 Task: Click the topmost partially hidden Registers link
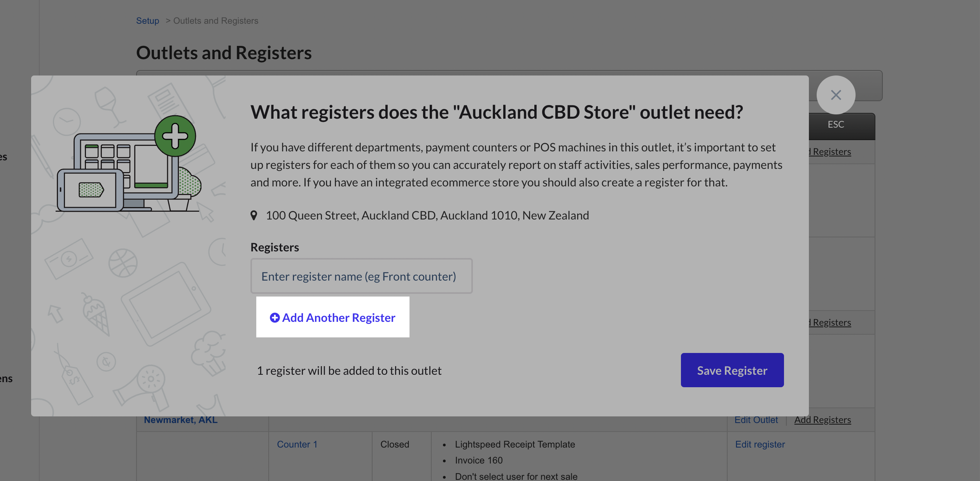831,152
